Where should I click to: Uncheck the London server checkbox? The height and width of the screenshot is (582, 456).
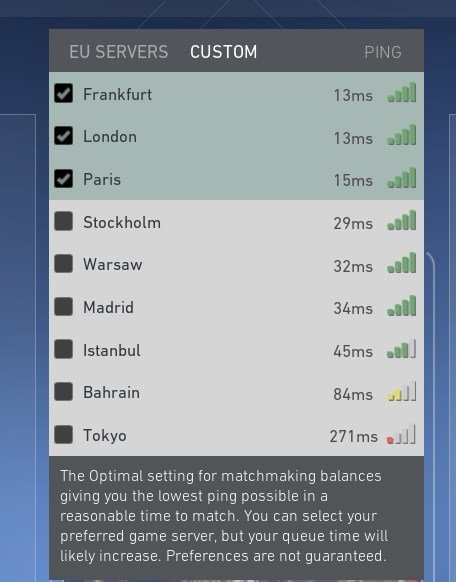click(x=63, y=135)
